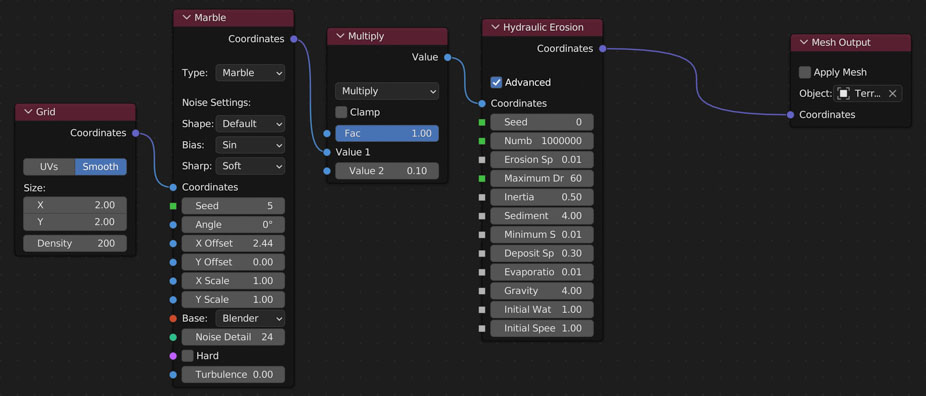Screen dimensions: 926x396
Task: Click the Multiply Value output socket
Action: 448,57
